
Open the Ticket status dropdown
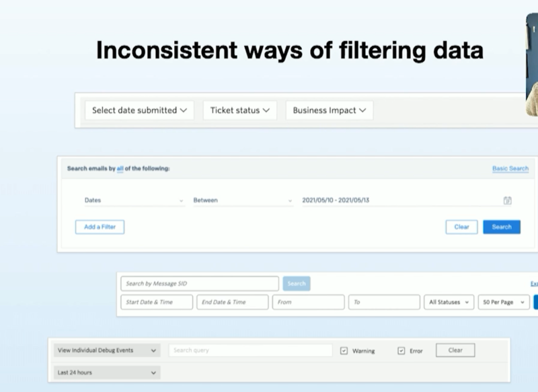tap(239, 110)
